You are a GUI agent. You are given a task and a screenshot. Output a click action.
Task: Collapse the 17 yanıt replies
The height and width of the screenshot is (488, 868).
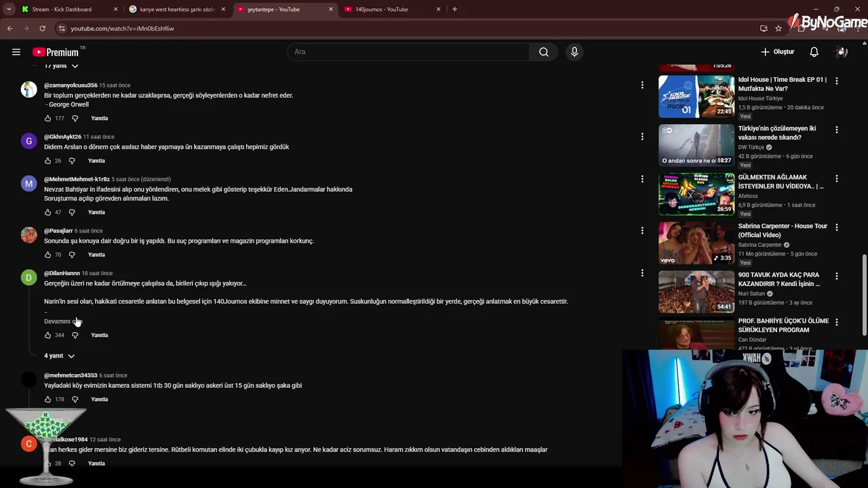click(x=61, y=66)
